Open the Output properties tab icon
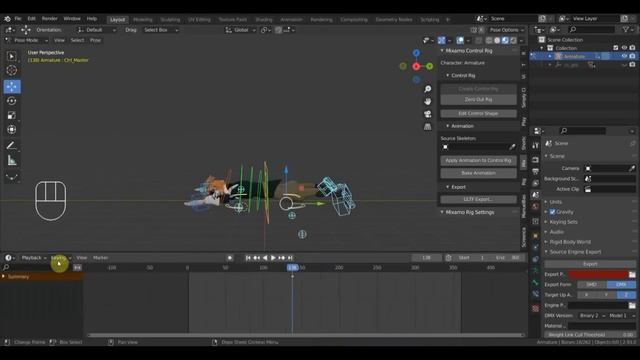The height and width of the screenshot is (360, 640). click(536, 171)
